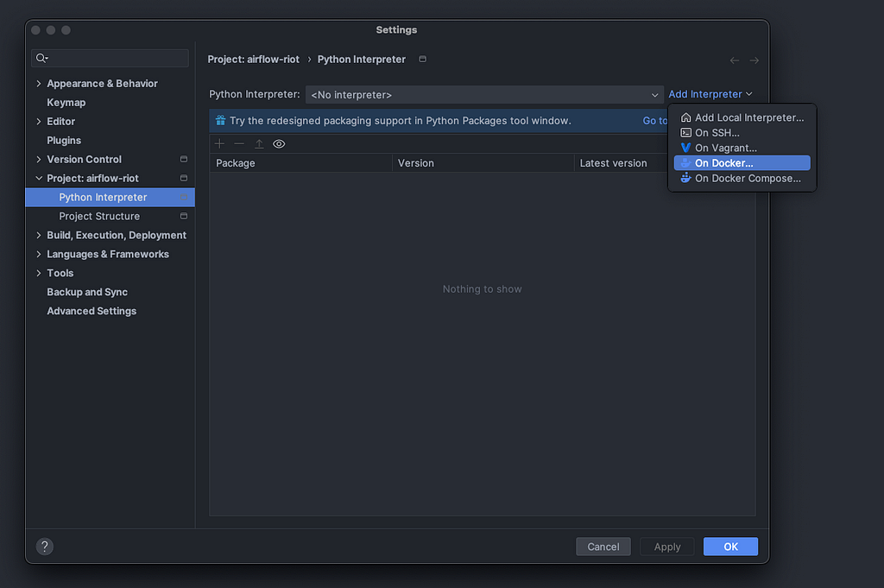Image resolution: width=884 pixels, height=588 pixels.
Task: Choose On Docker Compose... from the menu
Action: (742, 178)
